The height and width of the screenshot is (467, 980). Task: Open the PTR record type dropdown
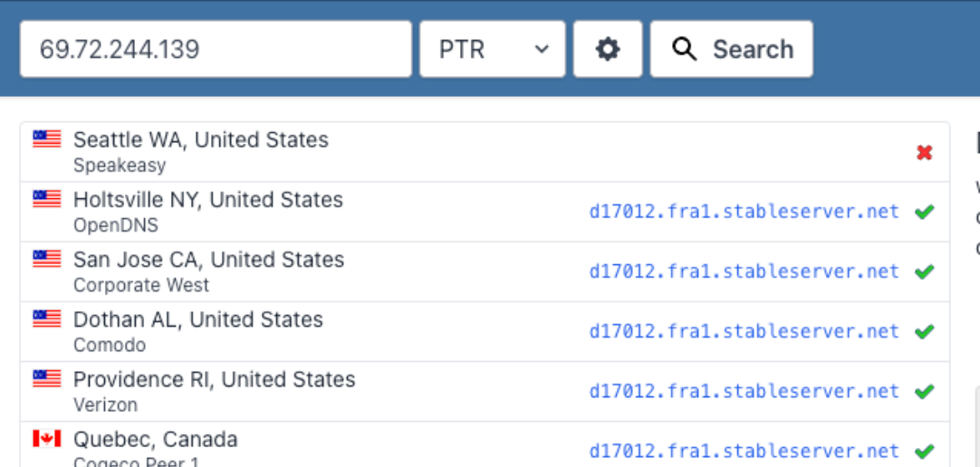(493, 49)
